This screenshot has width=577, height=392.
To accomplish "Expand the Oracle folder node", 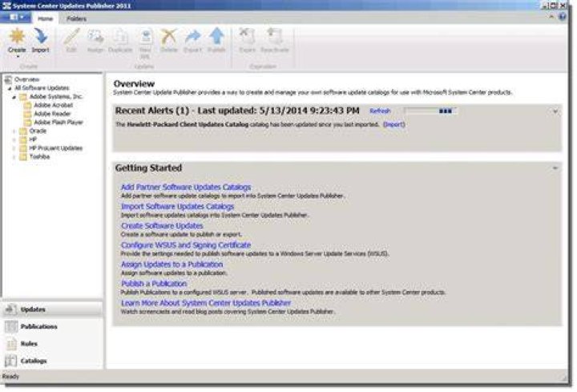I will coord(14,131).
